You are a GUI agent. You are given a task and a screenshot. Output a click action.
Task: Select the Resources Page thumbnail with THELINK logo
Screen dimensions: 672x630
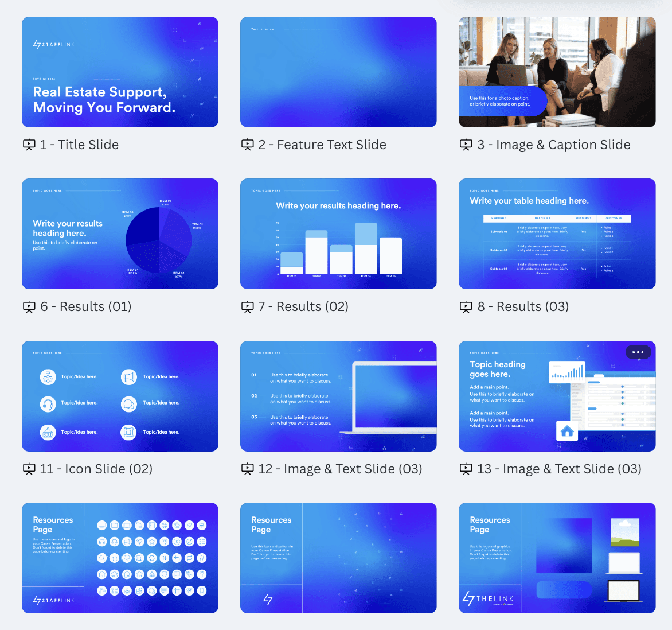(557, 558)
